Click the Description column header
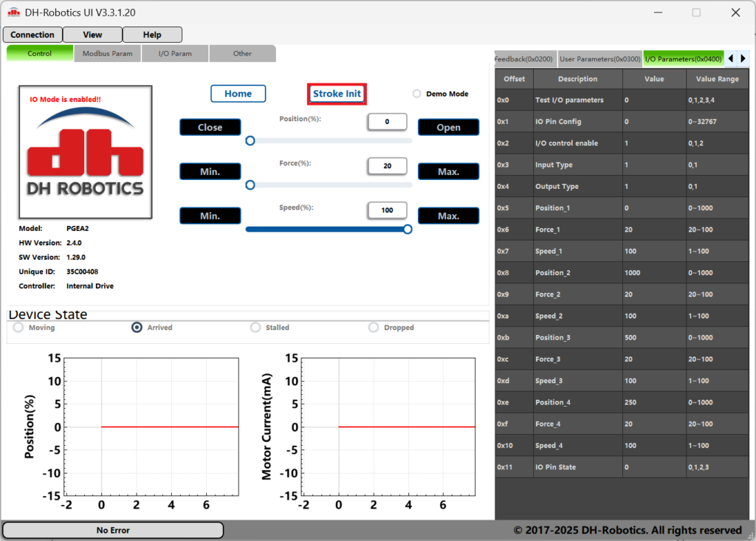Screen dimensions: 756x541 point(577,78)
